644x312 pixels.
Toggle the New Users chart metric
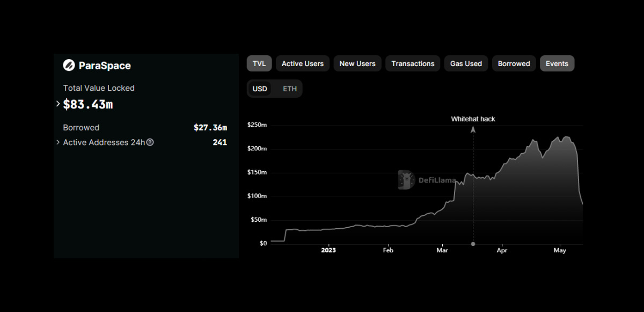(x=357, y=63)
